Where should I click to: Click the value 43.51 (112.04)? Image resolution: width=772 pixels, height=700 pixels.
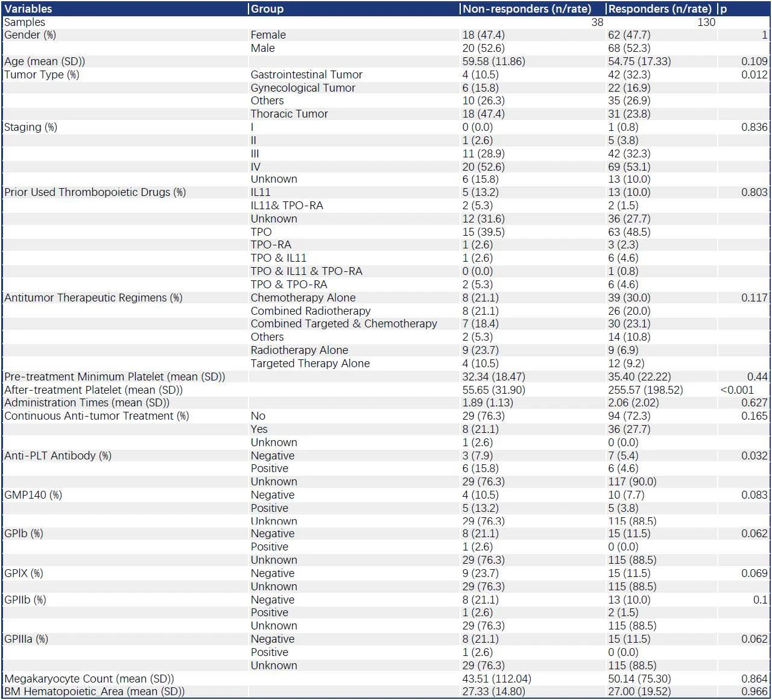497,679
